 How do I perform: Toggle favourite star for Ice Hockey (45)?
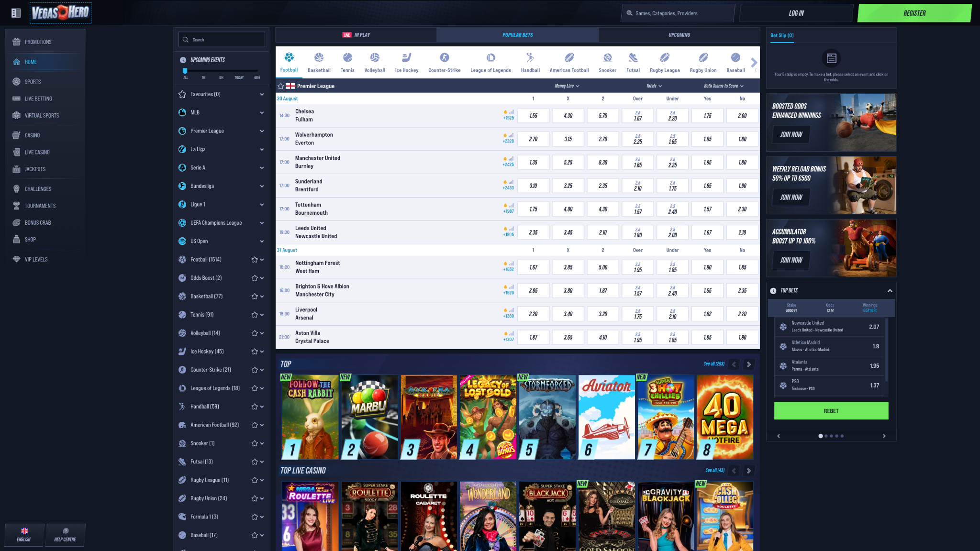point(255,352)
